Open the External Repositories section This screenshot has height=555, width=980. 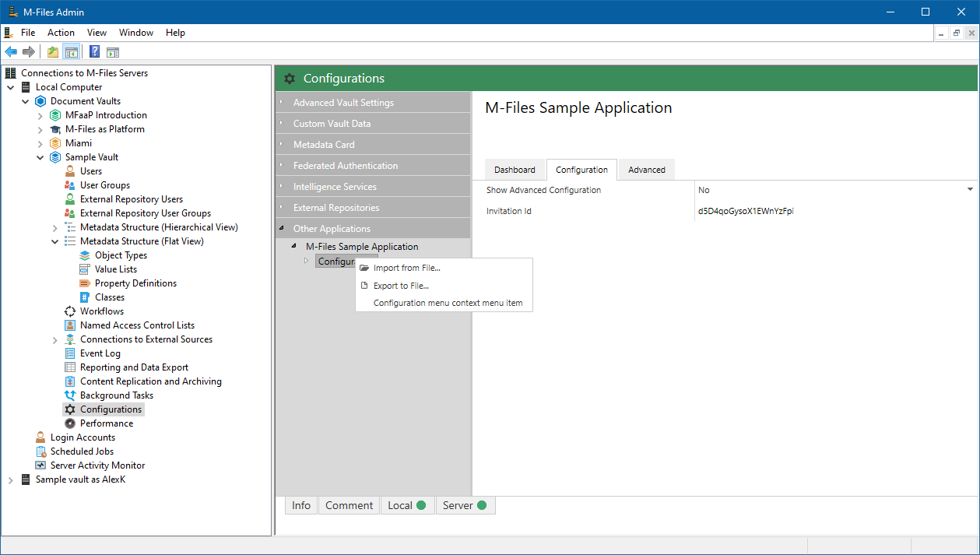(373, 208)
